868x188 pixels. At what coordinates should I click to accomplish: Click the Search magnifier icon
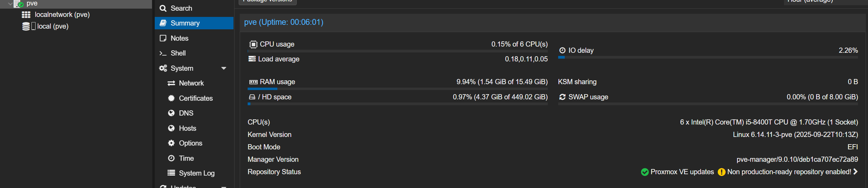(x=163, y=8)
